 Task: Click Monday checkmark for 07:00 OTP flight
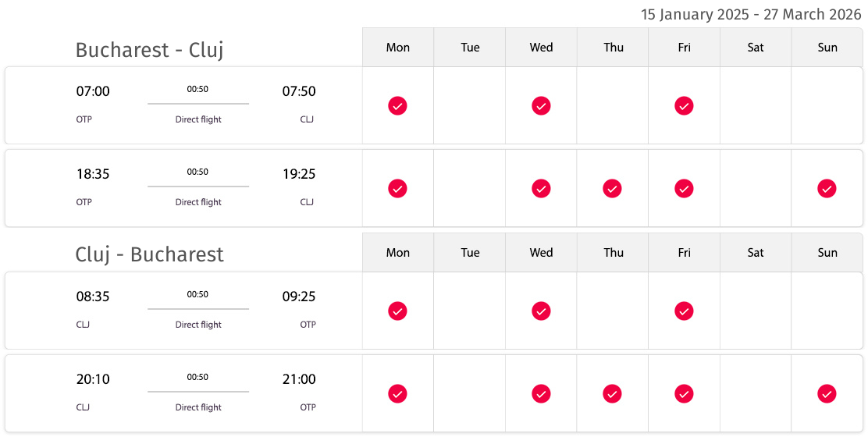(x=397, y=105)
